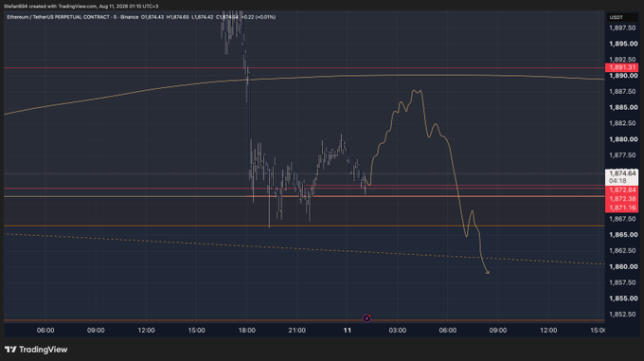Click the 18:00 time axis label

point(247,331)
